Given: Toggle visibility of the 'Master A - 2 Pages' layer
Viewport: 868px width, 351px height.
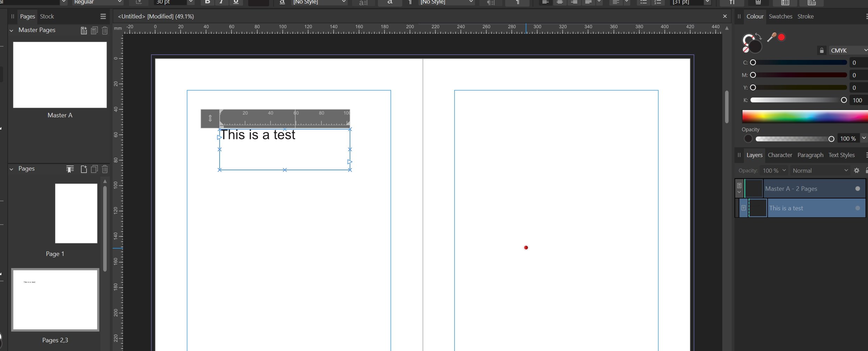Looking at the screenshot, I should (858, 188).
